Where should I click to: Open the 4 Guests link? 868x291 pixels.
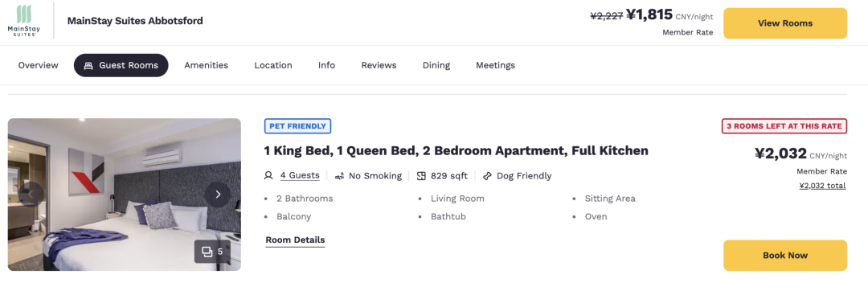click(300, 176)
